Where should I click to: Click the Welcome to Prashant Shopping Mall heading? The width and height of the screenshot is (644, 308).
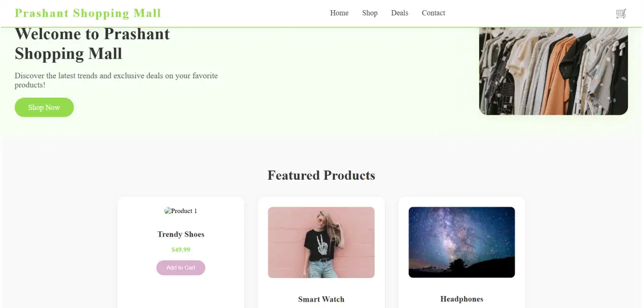point(92,44)
